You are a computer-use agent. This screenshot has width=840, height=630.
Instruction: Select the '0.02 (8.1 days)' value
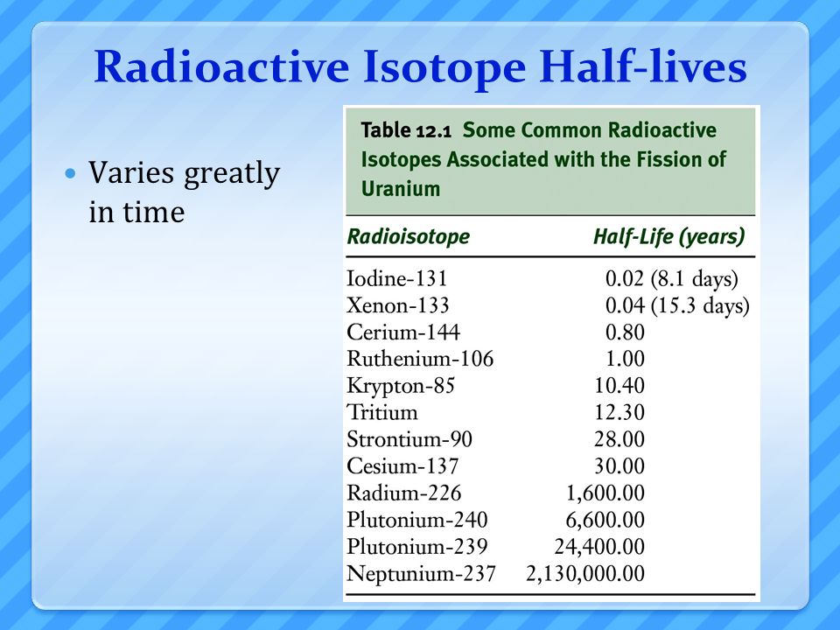click(x=672, y=279)
